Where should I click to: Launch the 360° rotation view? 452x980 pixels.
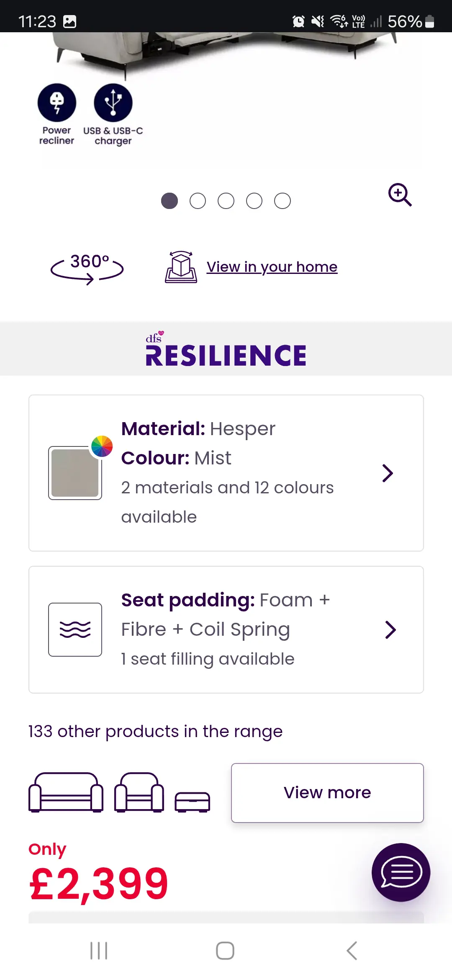87,268
